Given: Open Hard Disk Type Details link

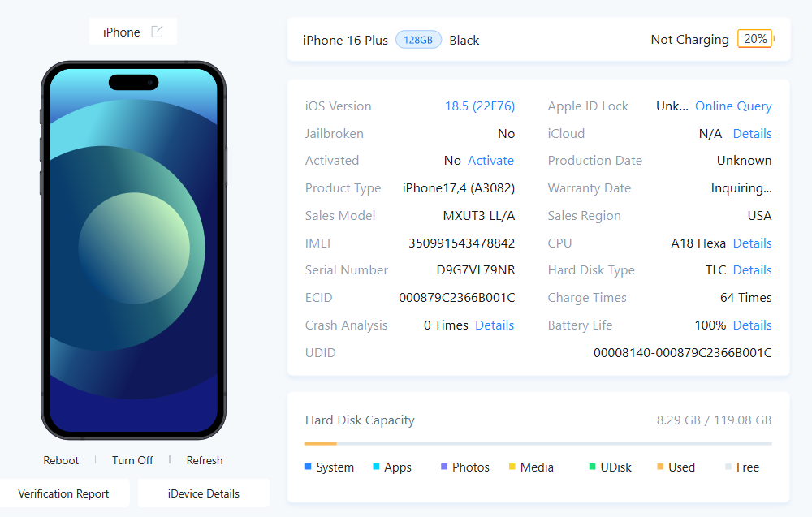Looking at the screenshot, I should (x=753, y=270).
